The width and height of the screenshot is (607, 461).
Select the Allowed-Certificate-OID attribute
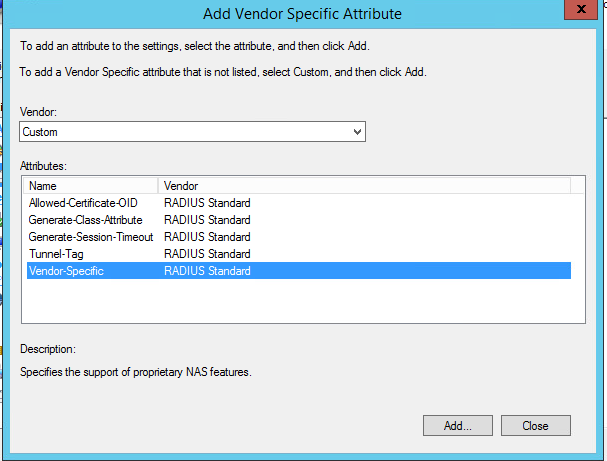click(83, 203)
